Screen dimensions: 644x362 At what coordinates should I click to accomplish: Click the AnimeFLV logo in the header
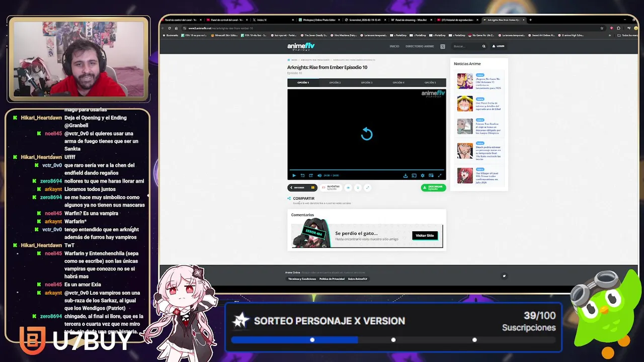pos(301,46)
